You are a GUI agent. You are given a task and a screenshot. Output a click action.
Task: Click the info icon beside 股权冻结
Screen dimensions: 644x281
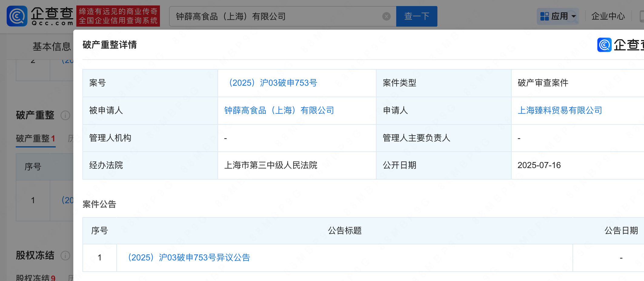65,256
